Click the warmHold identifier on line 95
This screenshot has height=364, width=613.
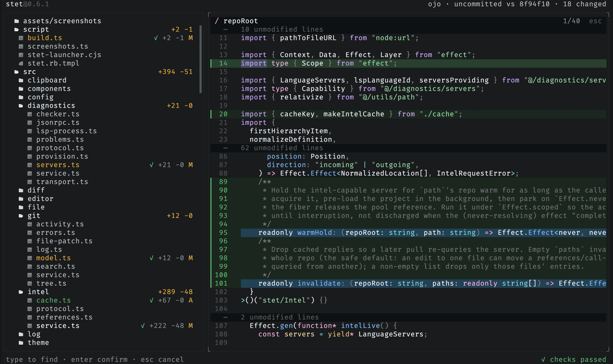(x=315, y=233)
